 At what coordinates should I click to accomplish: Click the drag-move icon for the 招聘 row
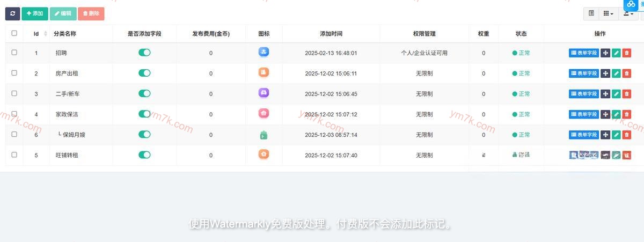coord(605,53)
